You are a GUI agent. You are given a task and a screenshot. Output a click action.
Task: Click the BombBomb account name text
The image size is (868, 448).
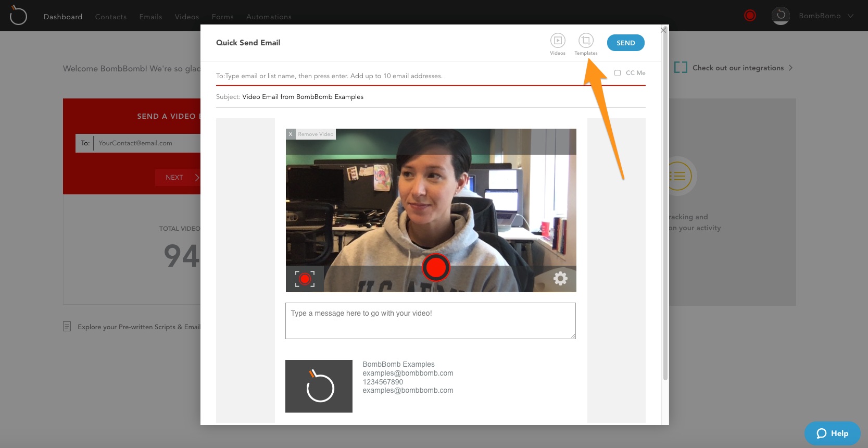click(x=820, y=16)
